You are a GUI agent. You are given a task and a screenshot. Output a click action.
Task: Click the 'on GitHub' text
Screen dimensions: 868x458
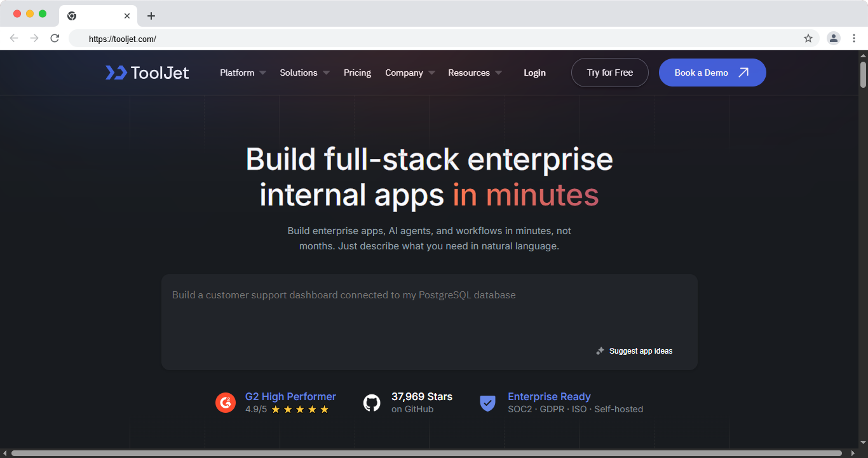click(x=412, y=409)
